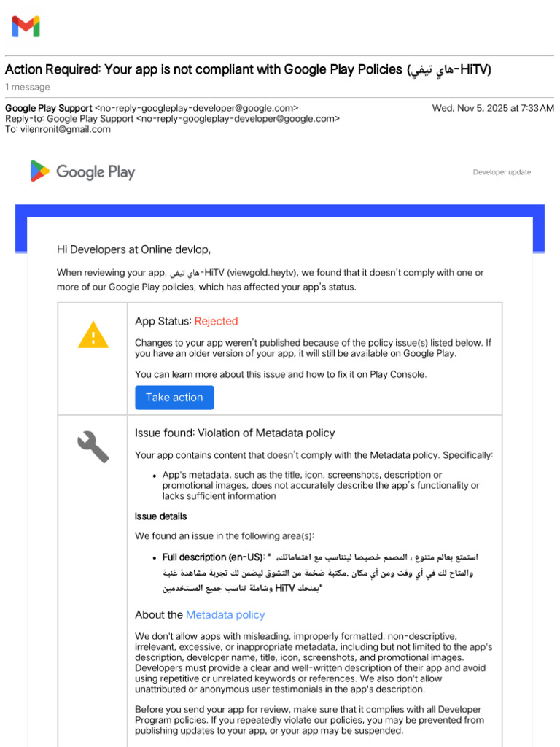Screen dimensions: 560x747
Task: Click the Google Play triangle logo
Action: point(40,171)
